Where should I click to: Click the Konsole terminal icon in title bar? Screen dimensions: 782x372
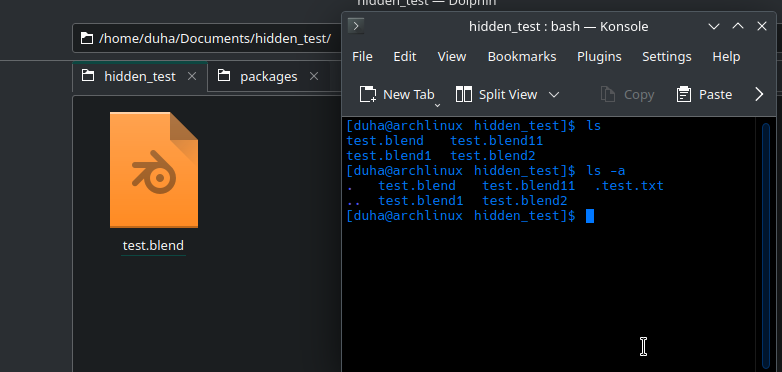[x=356, y=26]
